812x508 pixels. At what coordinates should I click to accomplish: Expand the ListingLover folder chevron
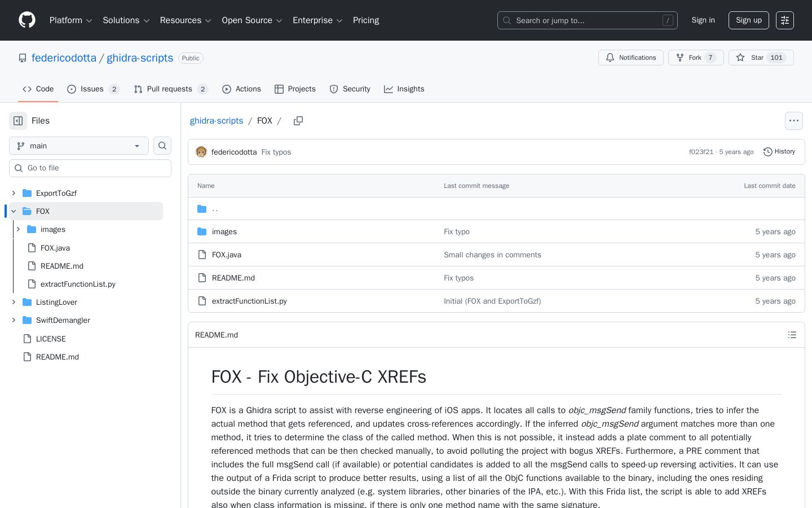tap(14, 302)
